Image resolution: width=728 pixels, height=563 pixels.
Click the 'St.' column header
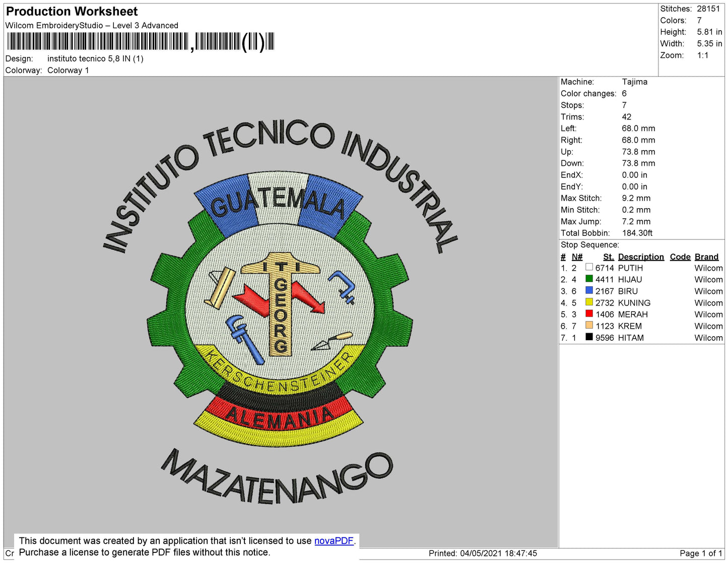tap(609, 257)
